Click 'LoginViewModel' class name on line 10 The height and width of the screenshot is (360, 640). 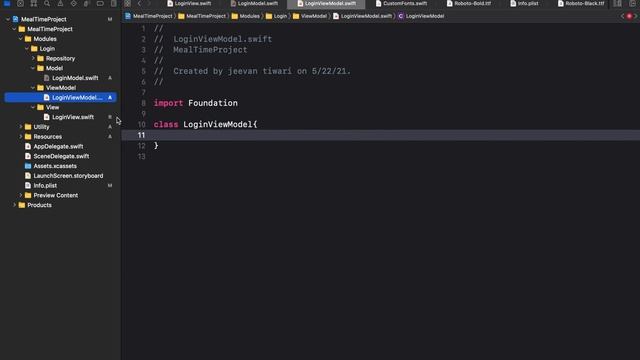[x=218, y=124]
